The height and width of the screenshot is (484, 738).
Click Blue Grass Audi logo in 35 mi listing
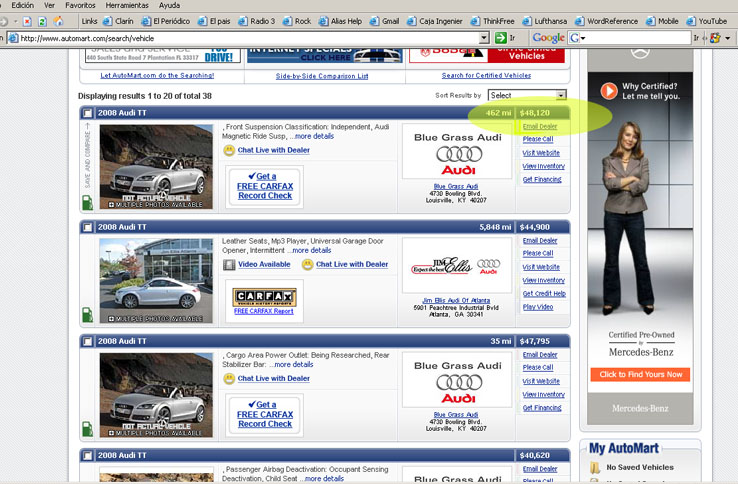pos(458,380)
